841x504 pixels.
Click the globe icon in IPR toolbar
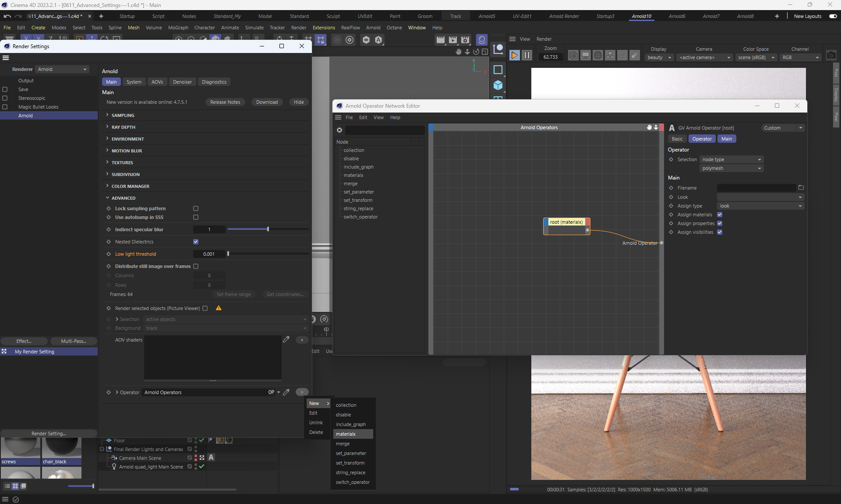pos(597,56)
